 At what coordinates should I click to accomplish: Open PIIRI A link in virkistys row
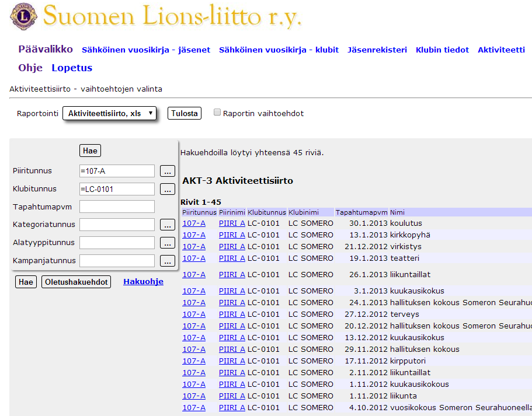point(232,246)
